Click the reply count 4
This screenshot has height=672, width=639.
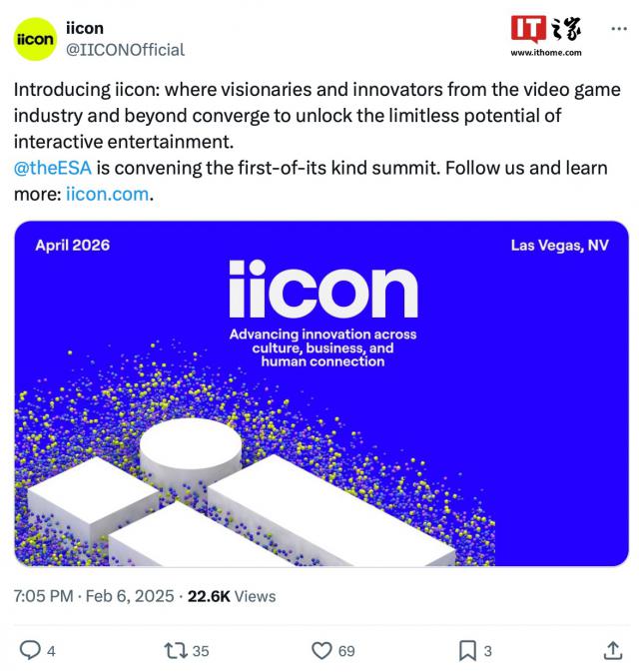tap(51, 651)
